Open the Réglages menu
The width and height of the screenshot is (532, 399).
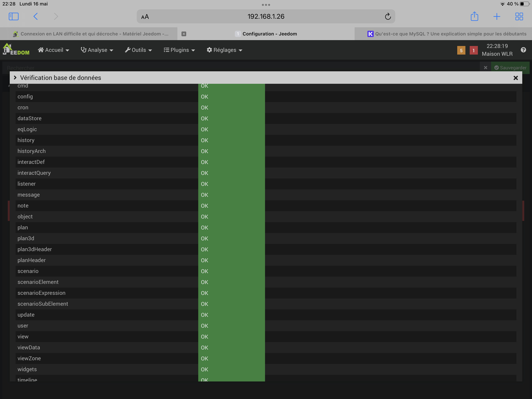(x=224, y=50)
